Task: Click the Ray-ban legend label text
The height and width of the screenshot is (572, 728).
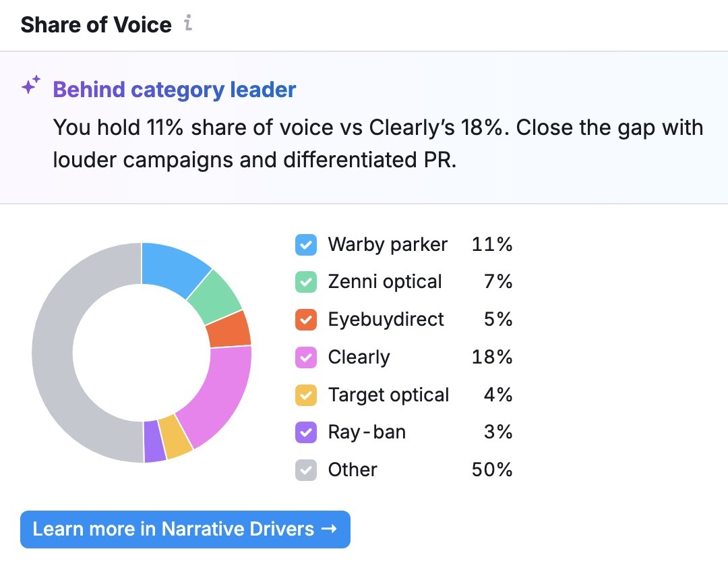Action: 366,432
